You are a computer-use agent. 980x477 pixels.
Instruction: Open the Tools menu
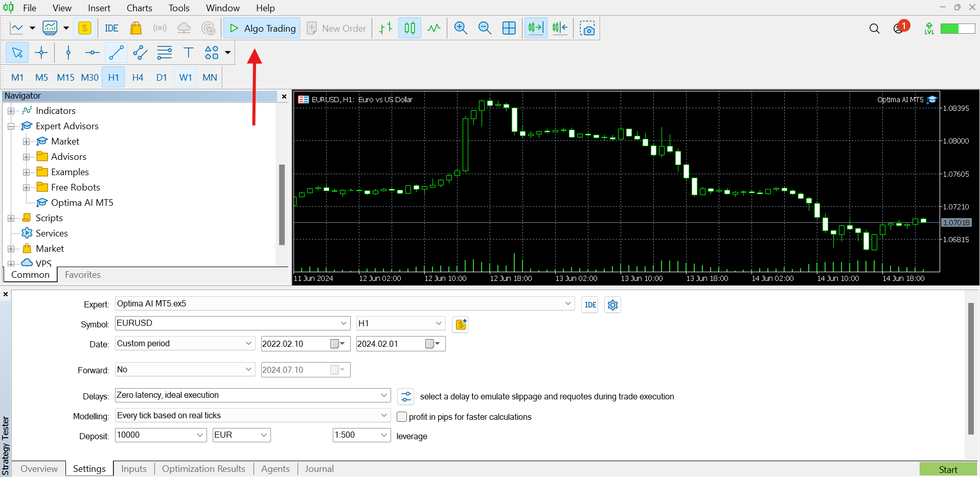(179, 8)
